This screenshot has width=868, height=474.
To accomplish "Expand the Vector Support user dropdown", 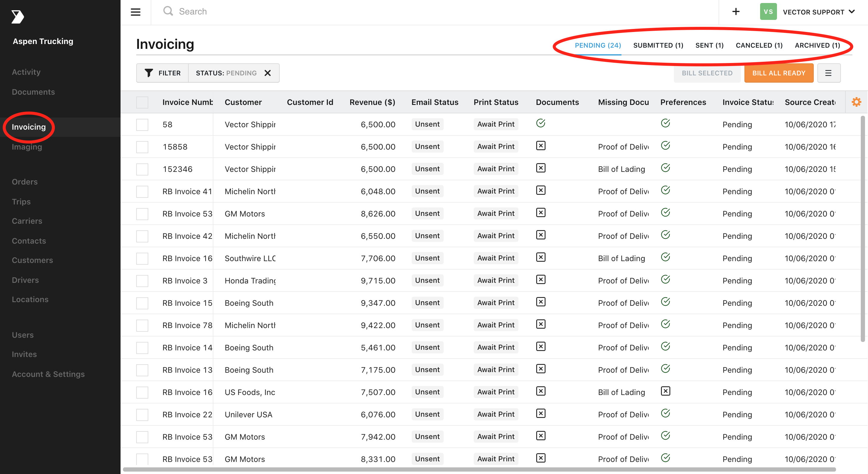I will 852,12.
